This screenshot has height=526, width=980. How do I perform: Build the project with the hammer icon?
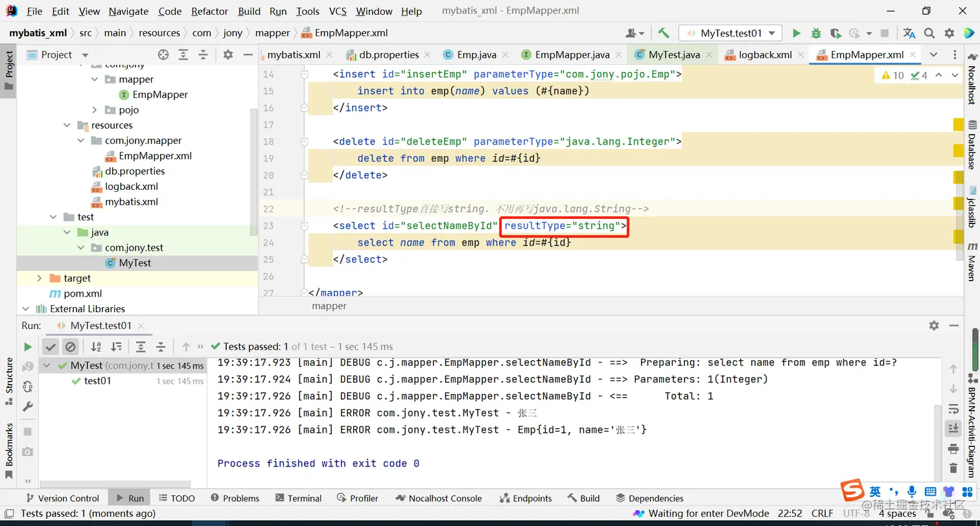tap(663, 33)
